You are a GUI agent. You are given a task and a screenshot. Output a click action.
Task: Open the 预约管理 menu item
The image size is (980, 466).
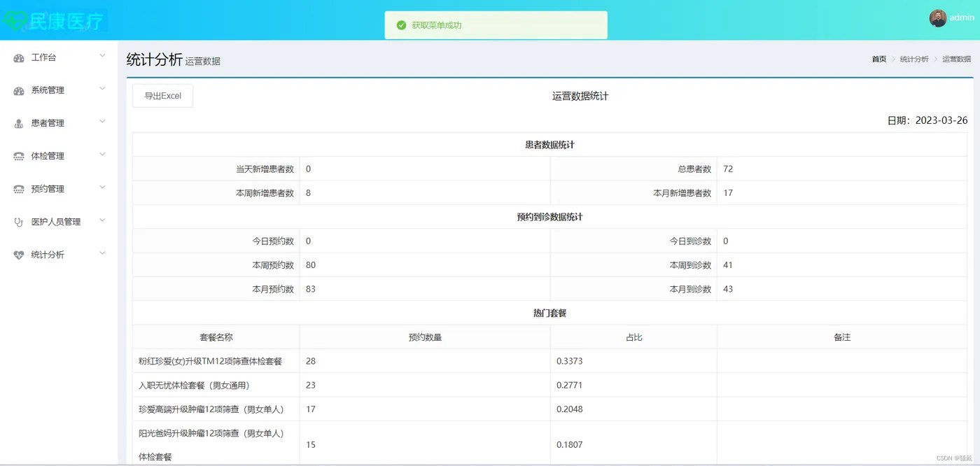[x=59, y=189]
